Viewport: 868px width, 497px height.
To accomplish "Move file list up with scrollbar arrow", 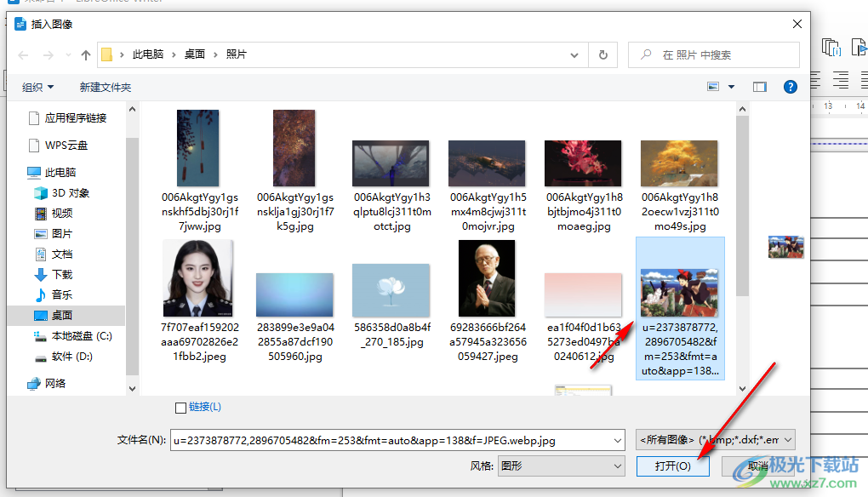I will click(742, 109).
